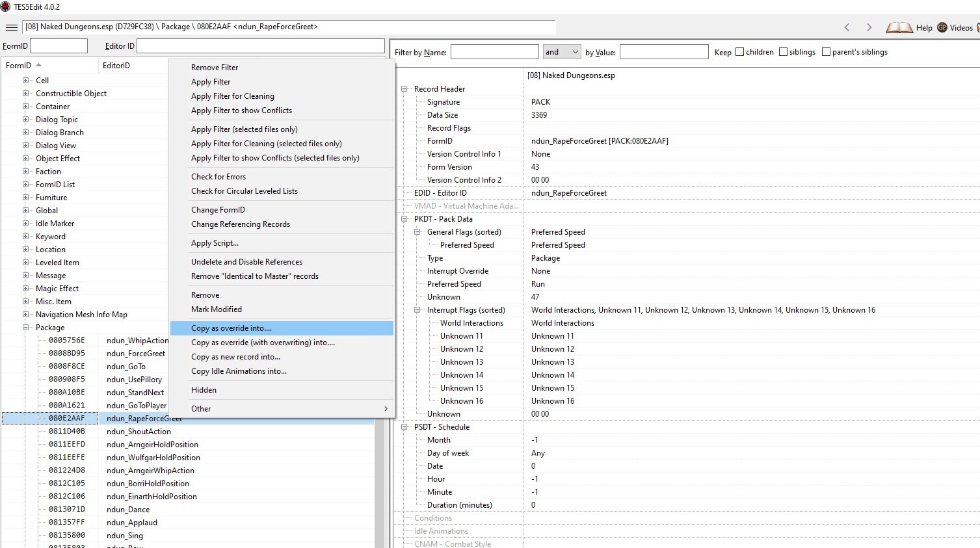Click the Preferred Speed value Run
The height and width of the screenshot is (548, 980).
538,284
